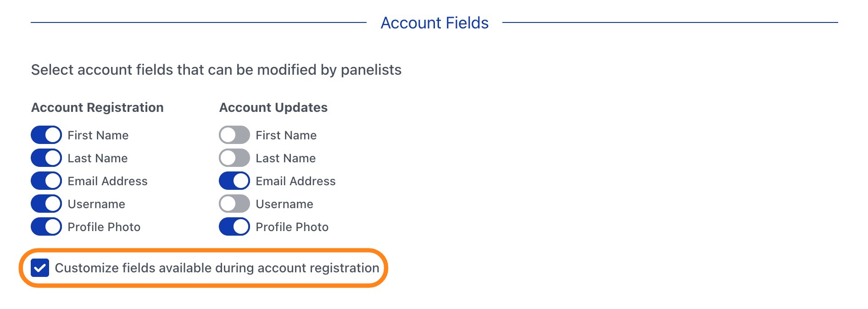The image size is (868, 309).
Task: Turn on Last Name toggle in Account Updates
Action: click(x=234, y=158)
